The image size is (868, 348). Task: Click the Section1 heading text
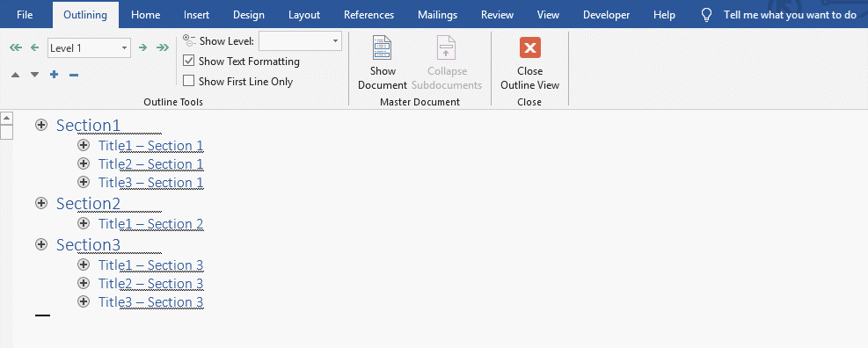tap(88, 126)
